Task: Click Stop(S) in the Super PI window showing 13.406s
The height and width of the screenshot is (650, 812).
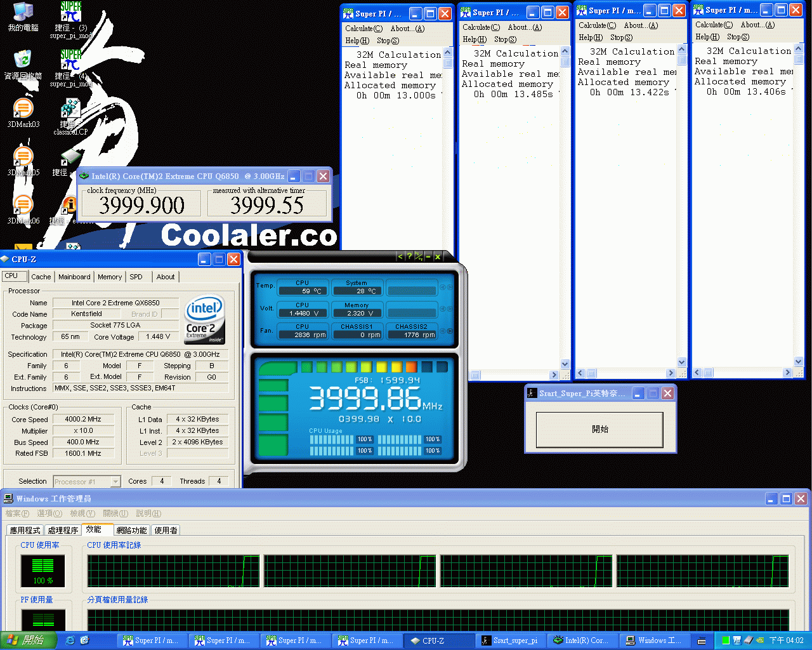Action: [738, 37]
